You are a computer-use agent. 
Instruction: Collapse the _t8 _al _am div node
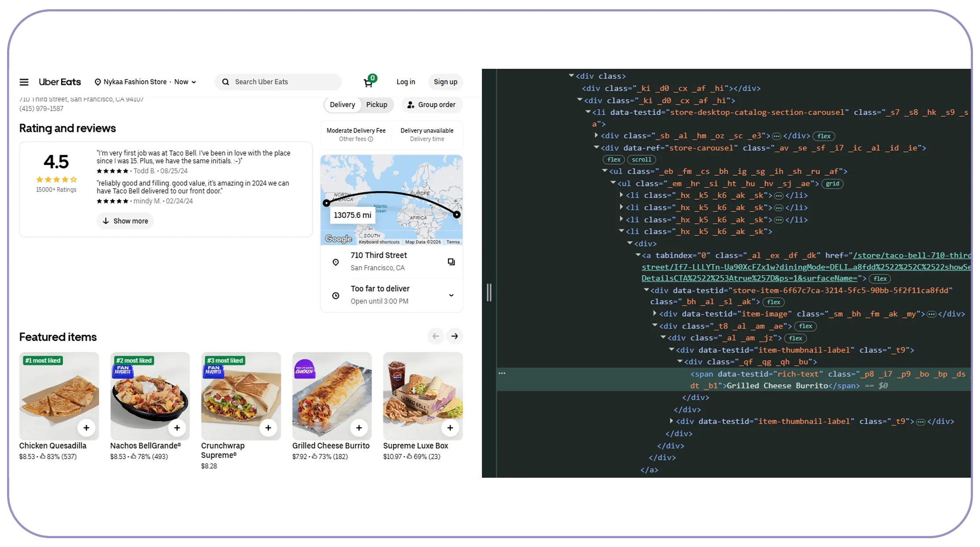(655, 326)
